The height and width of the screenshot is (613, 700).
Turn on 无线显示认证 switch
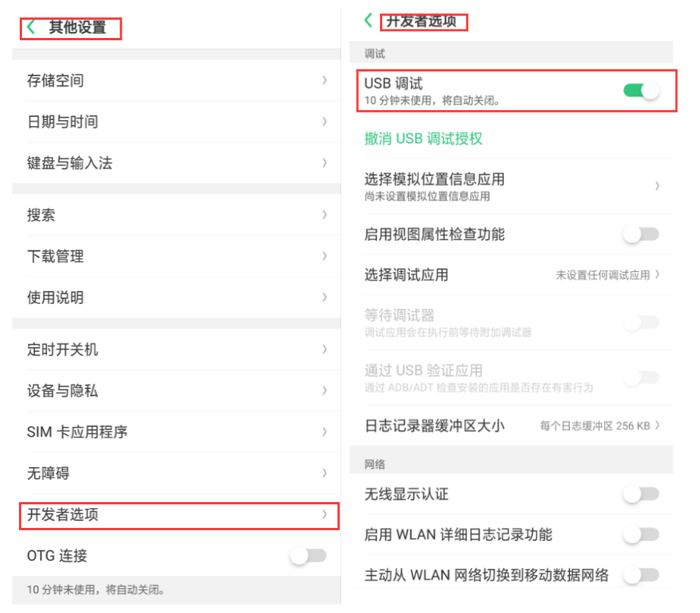pyautogui.click(x=641, y=494)
